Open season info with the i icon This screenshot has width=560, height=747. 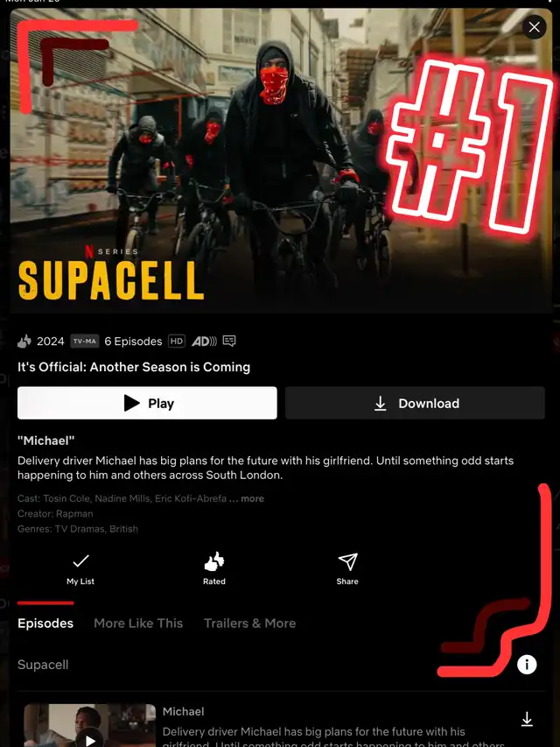[x=527, y=664]
